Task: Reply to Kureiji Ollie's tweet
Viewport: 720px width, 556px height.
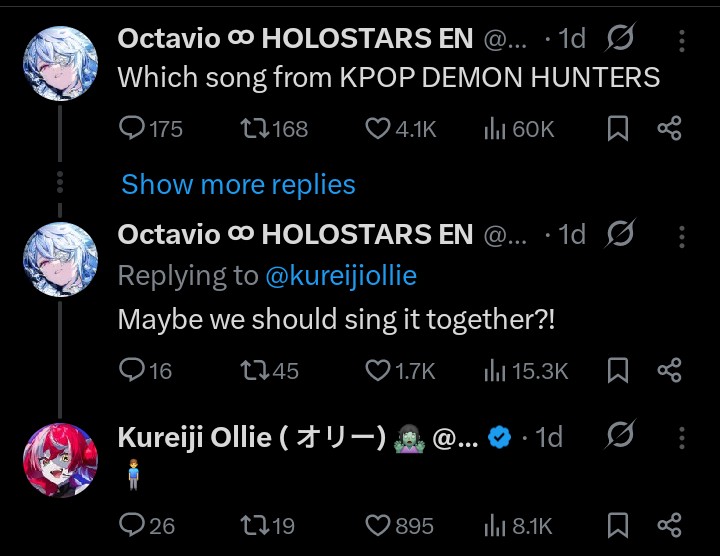Action: click(x=132, y=525)
